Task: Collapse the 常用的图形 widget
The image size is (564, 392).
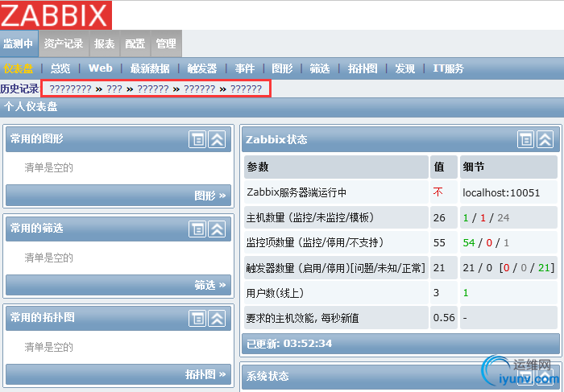Action: click(x=218, y=139)
